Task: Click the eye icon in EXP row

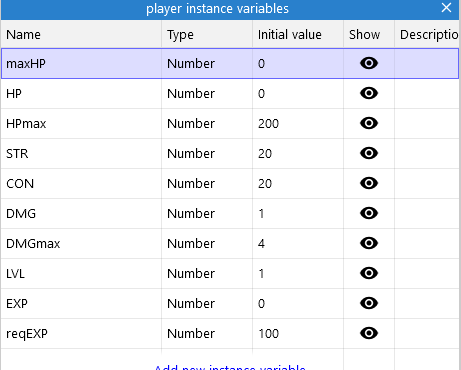Action: click(x=369, y=303)
